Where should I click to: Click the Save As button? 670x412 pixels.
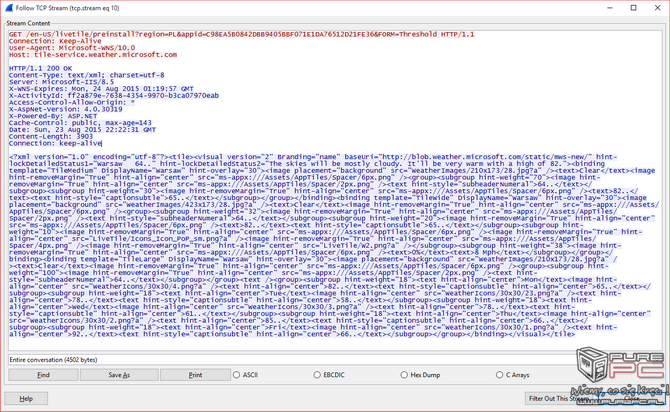click(119, 375)
